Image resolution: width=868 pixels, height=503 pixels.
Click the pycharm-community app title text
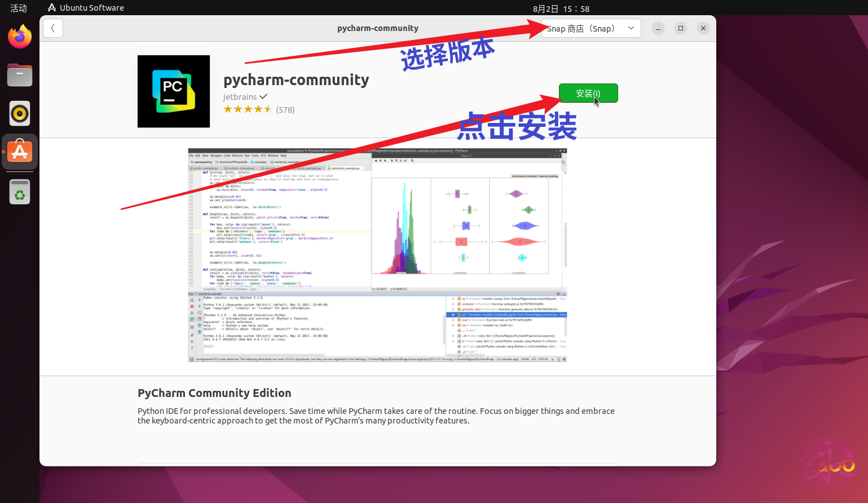coord(296,80)
